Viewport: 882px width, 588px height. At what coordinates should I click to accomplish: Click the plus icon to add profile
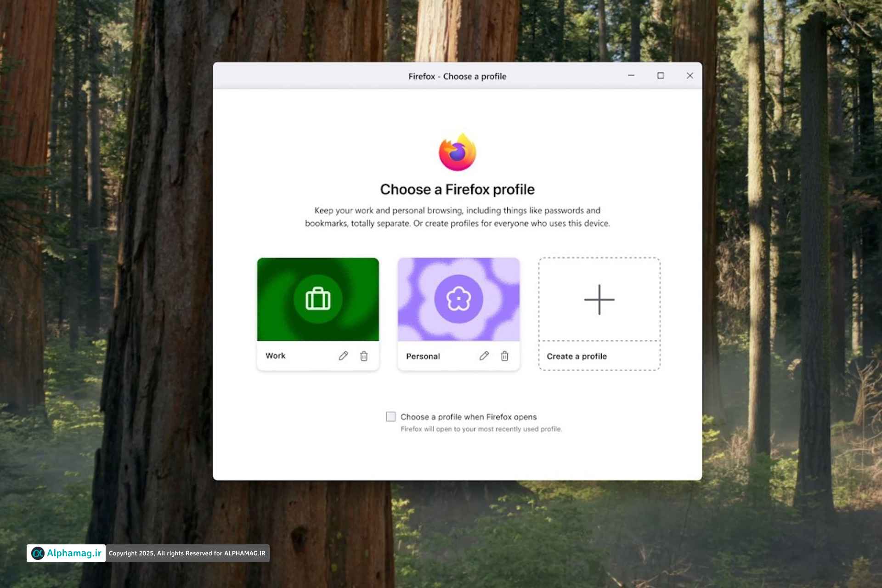599,300
